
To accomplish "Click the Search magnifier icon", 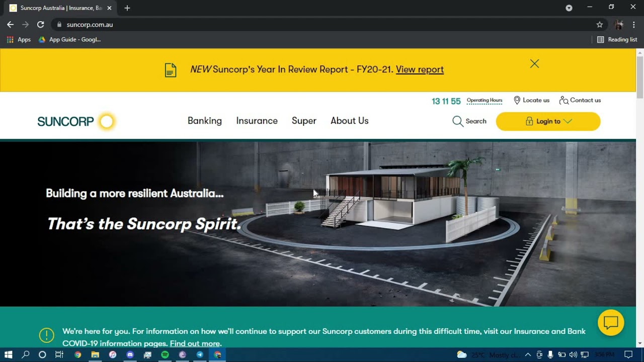I will tap(458, 121).
